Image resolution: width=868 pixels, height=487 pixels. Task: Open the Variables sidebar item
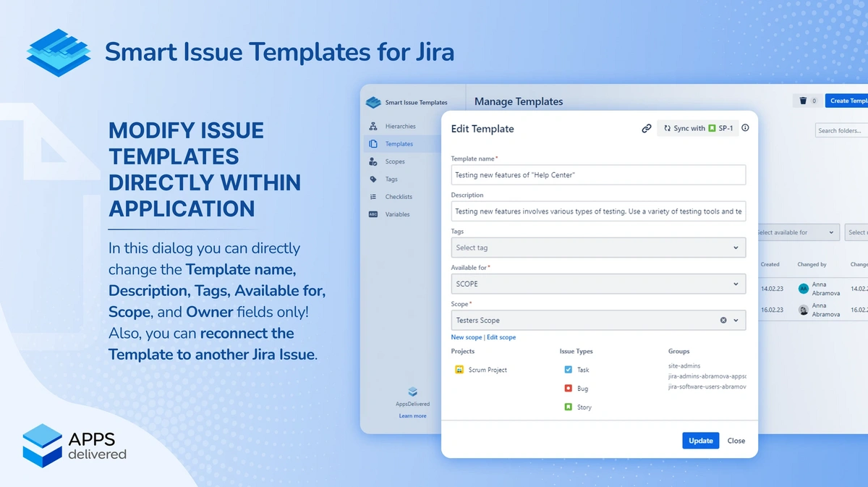(397, 214)
